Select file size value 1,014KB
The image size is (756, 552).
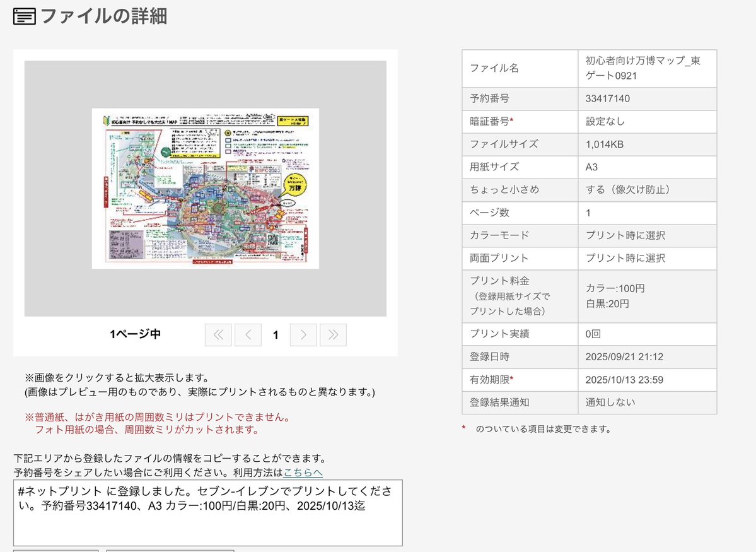(604, 144)
